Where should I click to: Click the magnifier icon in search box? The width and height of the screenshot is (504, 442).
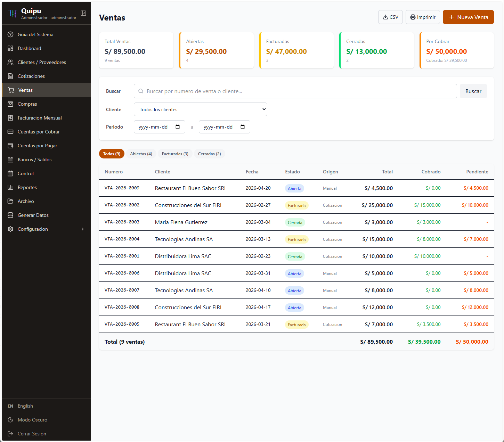pyautogui.click(x=141, y=91)
